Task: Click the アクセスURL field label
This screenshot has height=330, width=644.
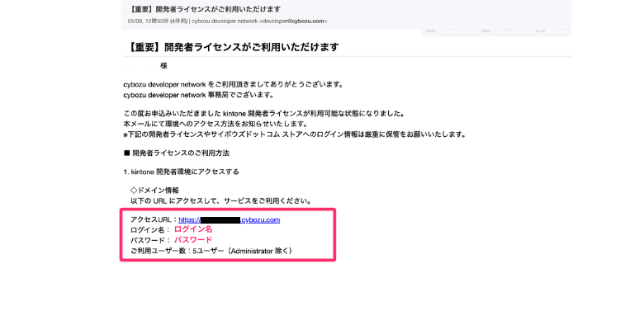Action: click(x=154, y=219)
